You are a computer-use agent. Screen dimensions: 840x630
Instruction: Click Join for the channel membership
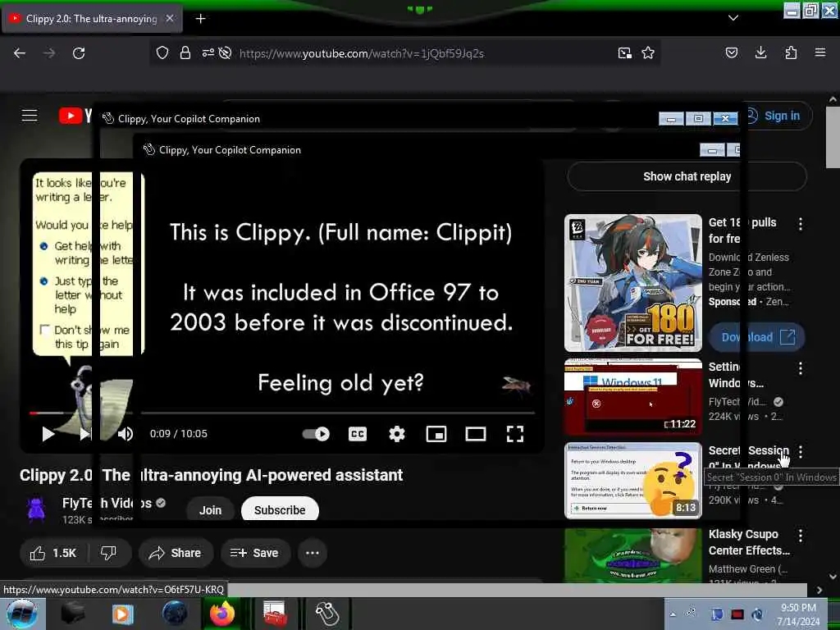click(211, 510)
